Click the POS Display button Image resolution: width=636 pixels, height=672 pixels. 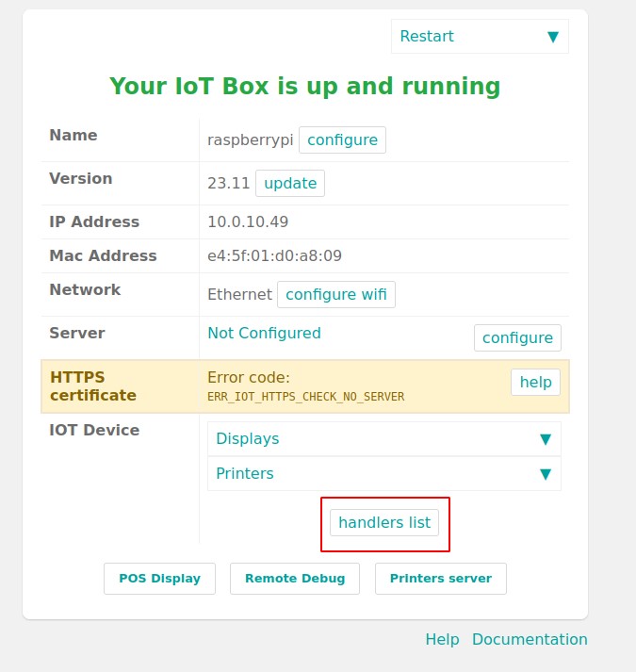[x=159, y=579]
